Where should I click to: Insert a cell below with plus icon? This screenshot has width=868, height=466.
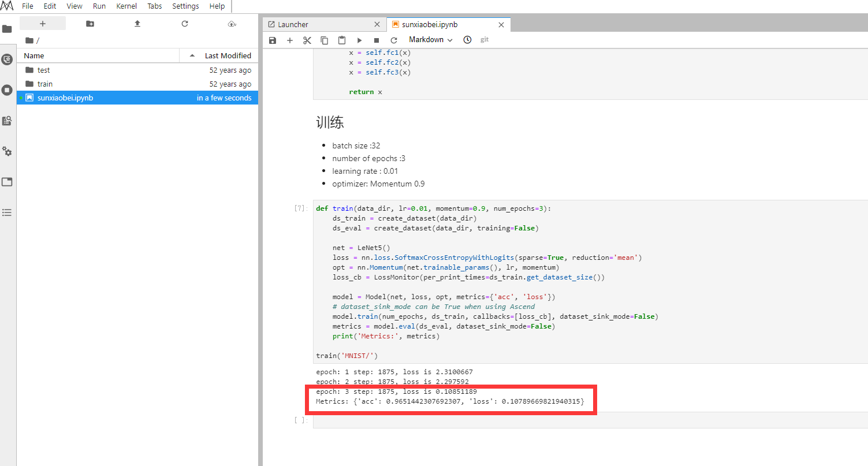point(290,40)
